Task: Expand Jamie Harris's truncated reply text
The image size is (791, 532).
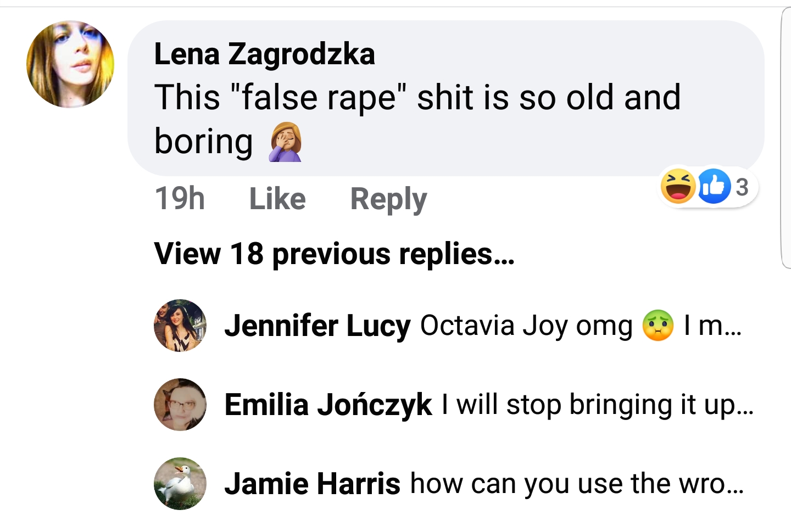Action: point(577,484)
